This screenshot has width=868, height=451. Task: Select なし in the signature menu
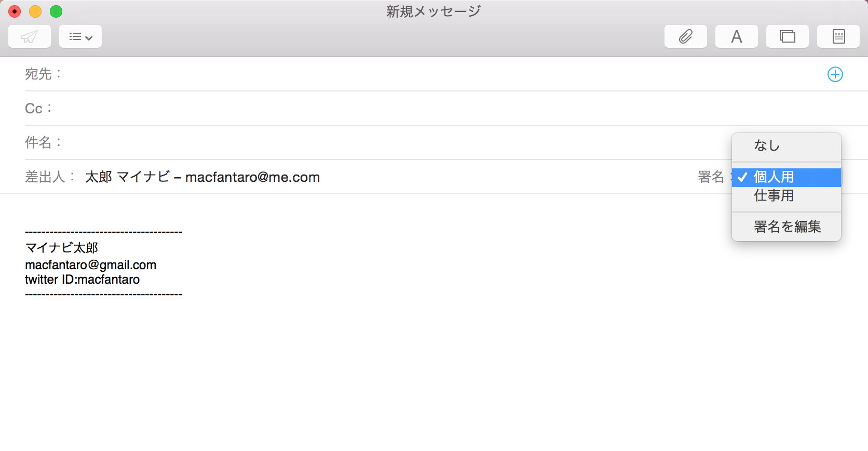click(x=786, y=145)
